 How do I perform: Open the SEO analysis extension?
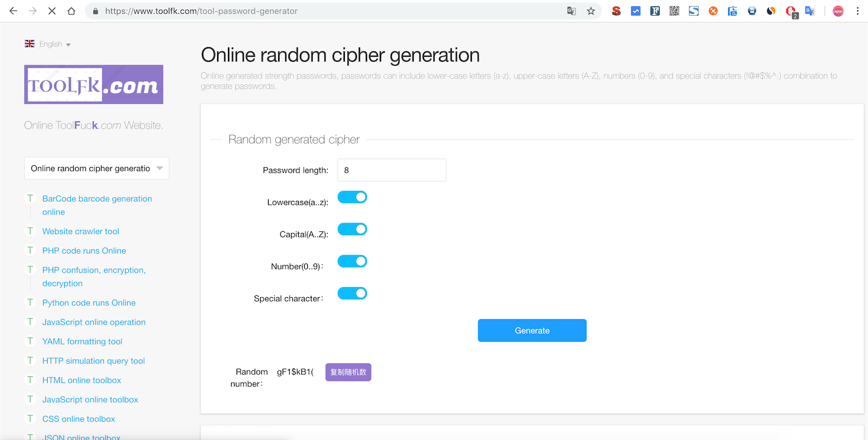(616, 10)
